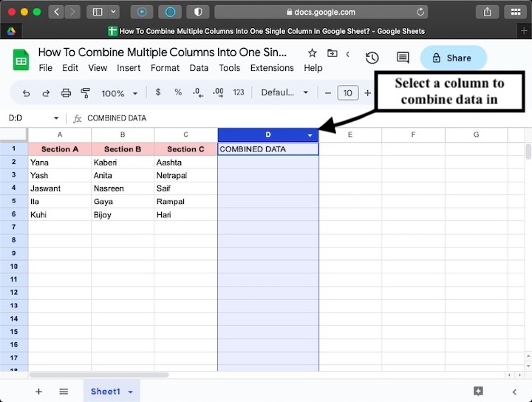Click the font size field showing 10
This screenshot has width=532, height=402.
347,93
